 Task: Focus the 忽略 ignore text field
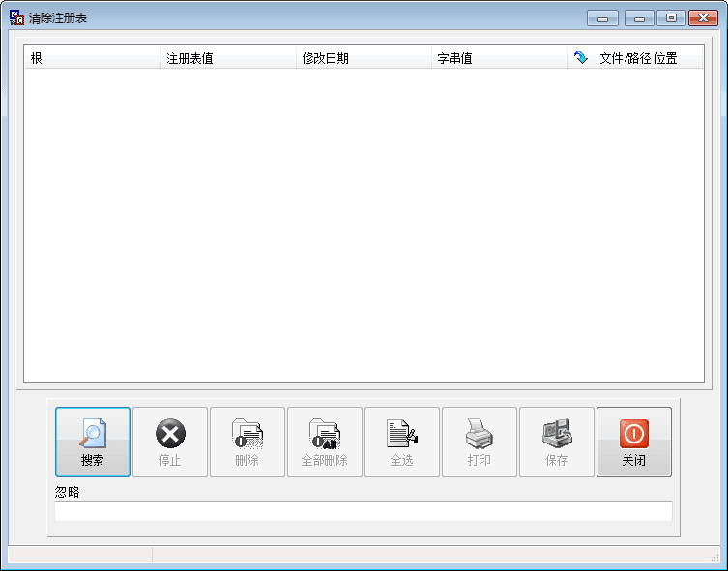pos(364,511)
